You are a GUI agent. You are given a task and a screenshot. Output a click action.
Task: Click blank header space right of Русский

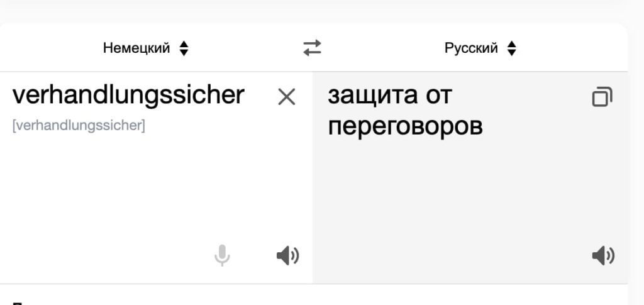point(571,48)
